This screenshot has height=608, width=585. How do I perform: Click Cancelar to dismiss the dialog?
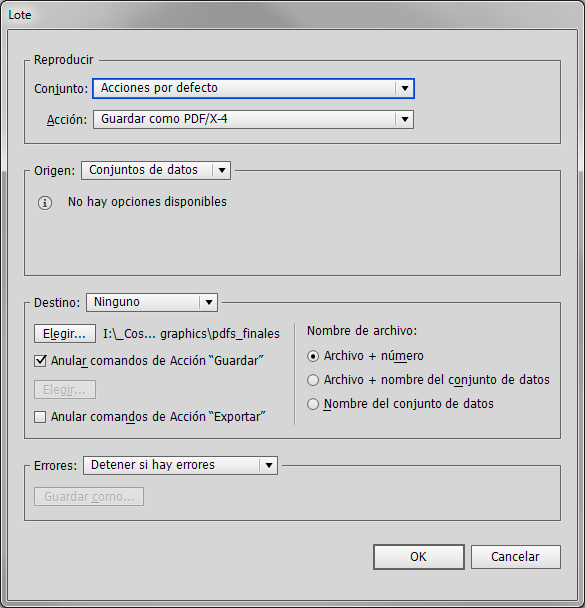(x=516, y=557)
